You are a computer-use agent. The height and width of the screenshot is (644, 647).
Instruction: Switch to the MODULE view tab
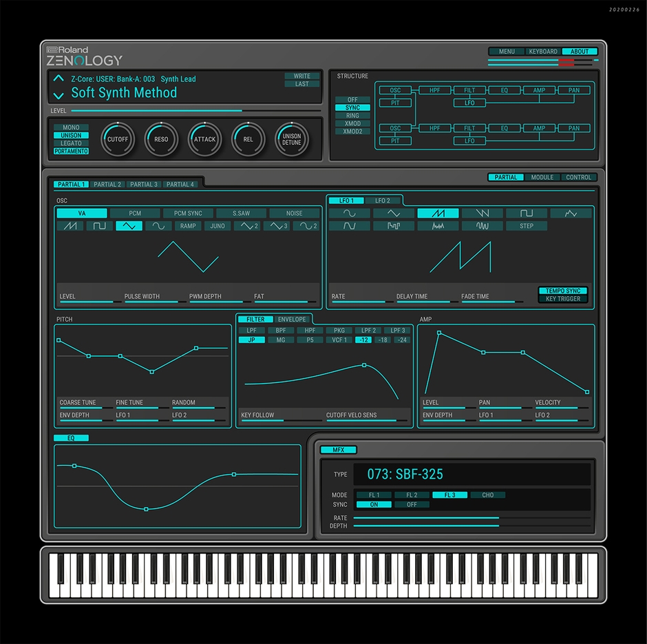[x=542, y=177]
